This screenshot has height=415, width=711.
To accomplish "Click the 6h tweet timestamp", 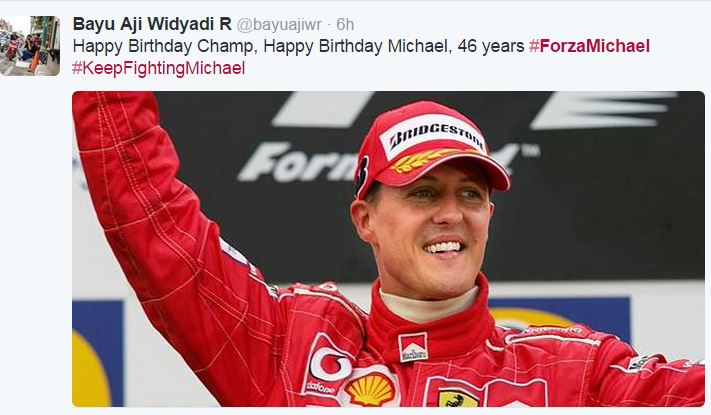I will (345, 24).
